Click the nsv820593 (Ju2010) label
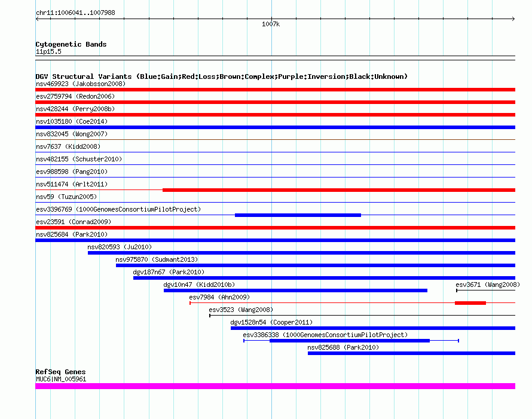Image resolution: width=532 pixels, height=419 pixels. (120, 247)
